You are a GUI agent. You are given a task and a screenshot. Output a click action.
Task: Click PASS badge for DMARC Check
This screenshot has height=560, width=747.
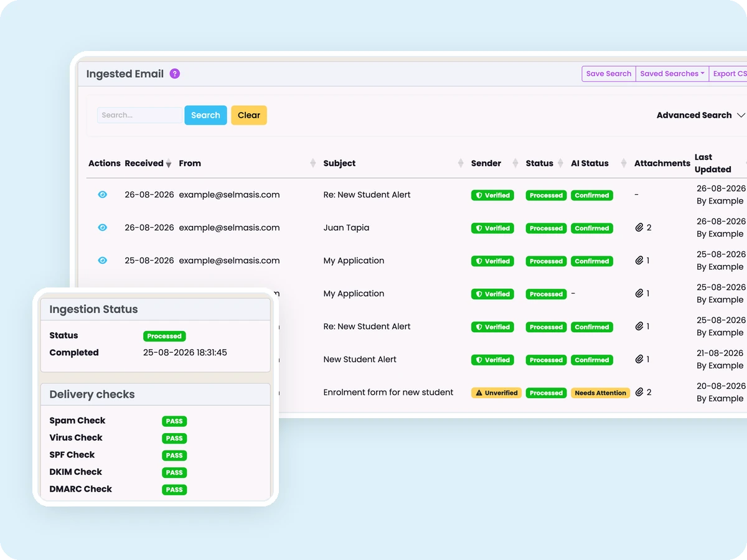(x=174, y=490)
